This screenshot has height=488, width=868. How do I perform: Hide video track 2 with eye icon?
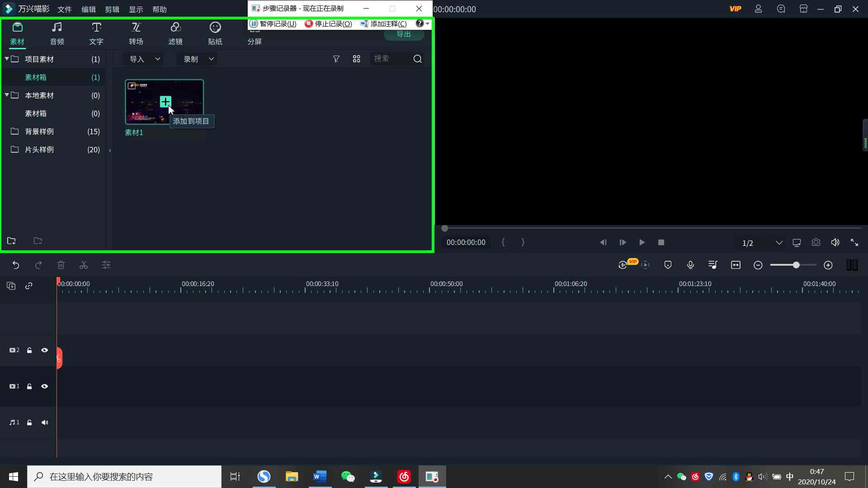(x=45, y=350)
